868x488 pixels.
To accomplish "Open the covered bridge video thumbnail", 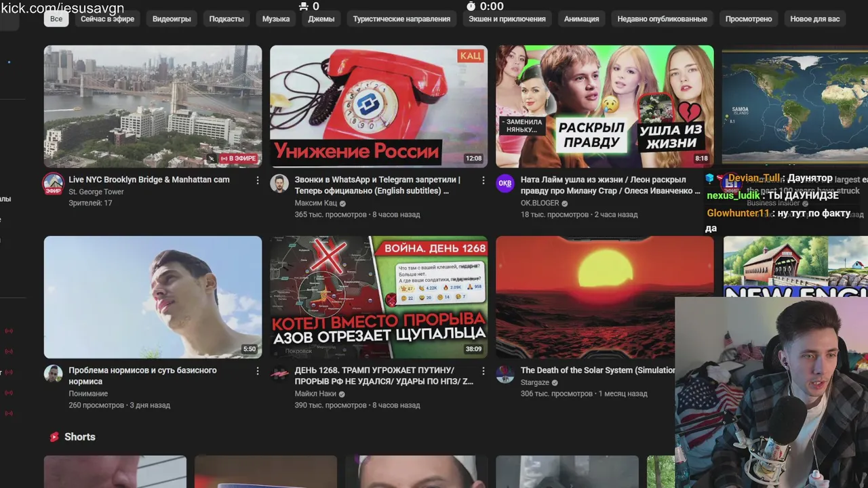I will pos(795,266).
